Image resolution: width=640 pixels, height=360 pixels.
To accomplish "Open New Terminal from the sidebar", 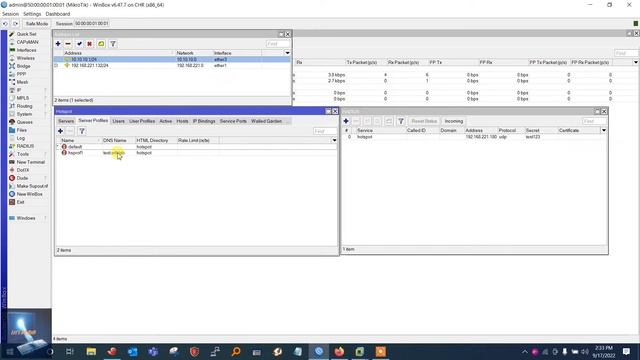I will tap(30, 162).
